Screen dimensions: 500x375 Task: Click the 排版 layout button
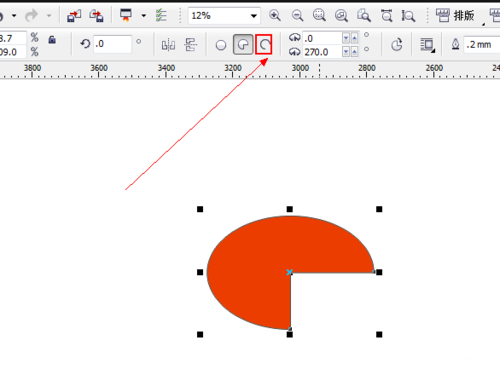click(x=455, y=15)
